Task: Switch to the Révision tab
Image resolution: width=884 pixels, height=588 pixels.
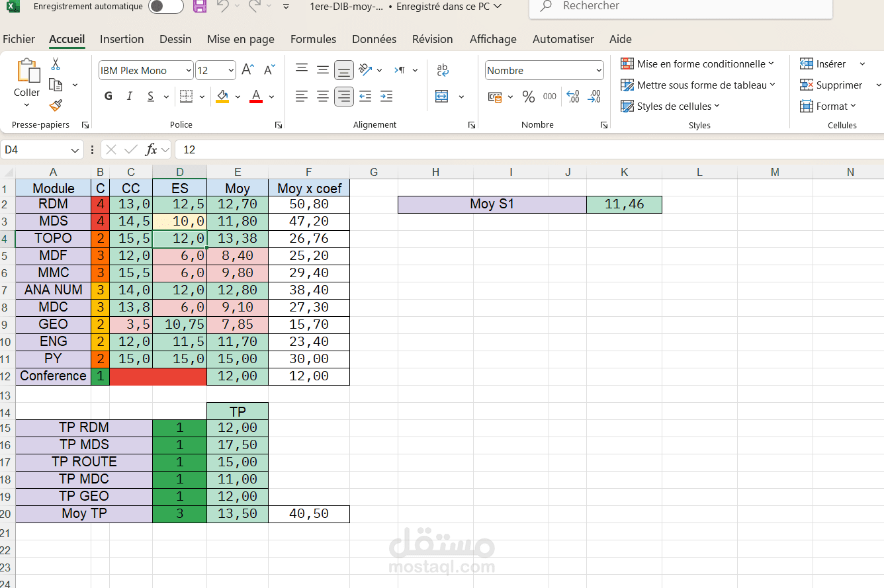Action: point(433,39)
